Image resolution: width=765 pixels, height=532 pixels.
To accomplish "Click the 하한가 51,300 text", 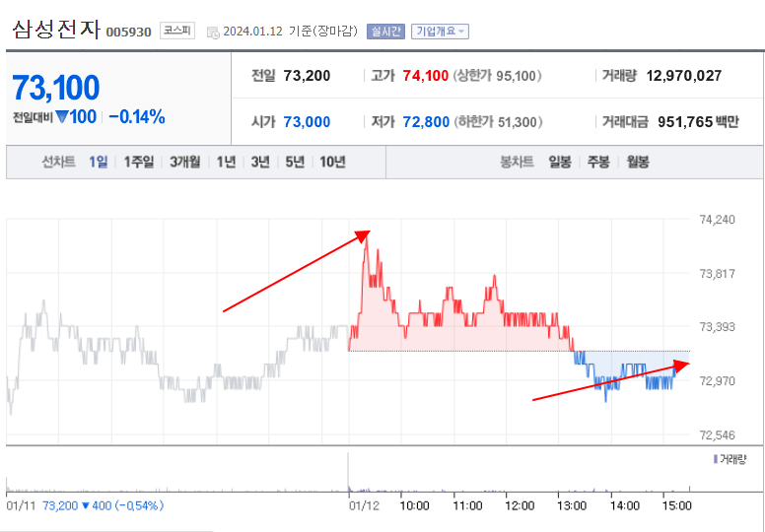I will 498,122.
